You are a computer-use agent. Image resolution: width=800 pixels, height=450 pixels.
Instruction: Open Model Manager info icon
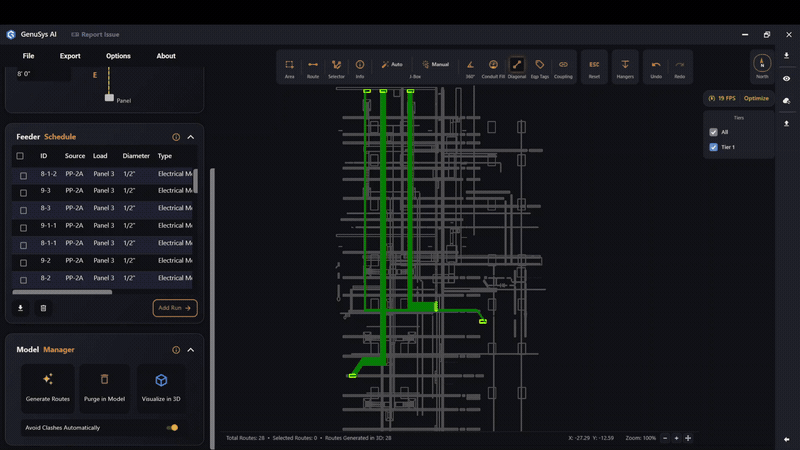point(176,350)
